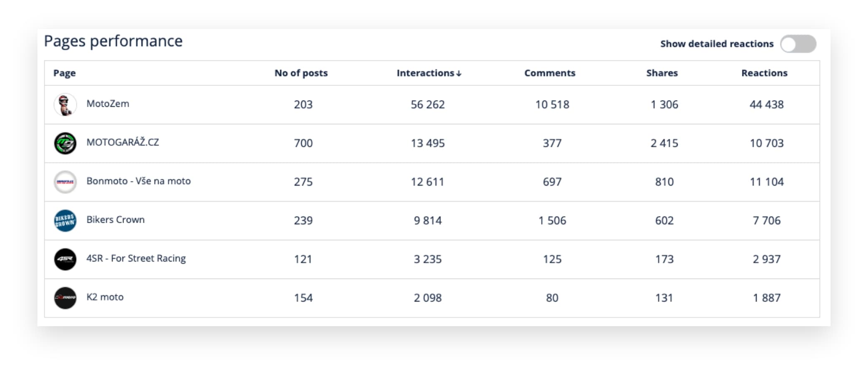Viewport: 868px width, 372px height.
Task: Sort table by Shares column
Action: tap(662, 73)
